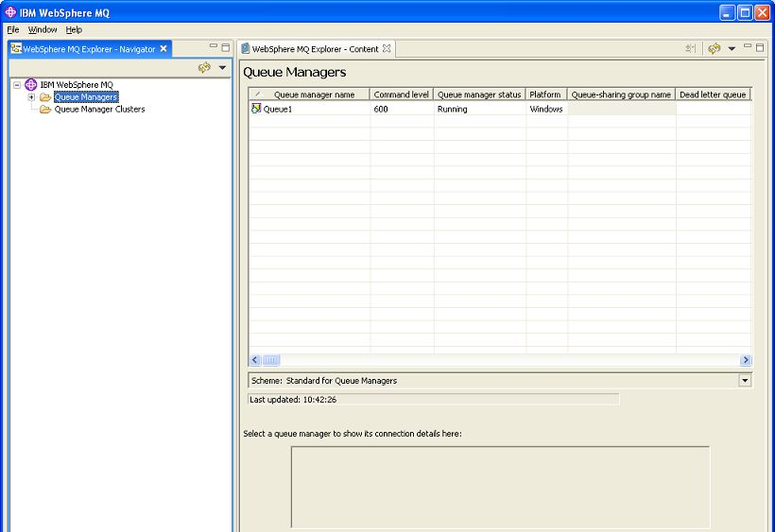The height and width of the screenshot is (532, 775).
Task: Open the Navigator view menu dropdown arrow
Action: (222, 67)
